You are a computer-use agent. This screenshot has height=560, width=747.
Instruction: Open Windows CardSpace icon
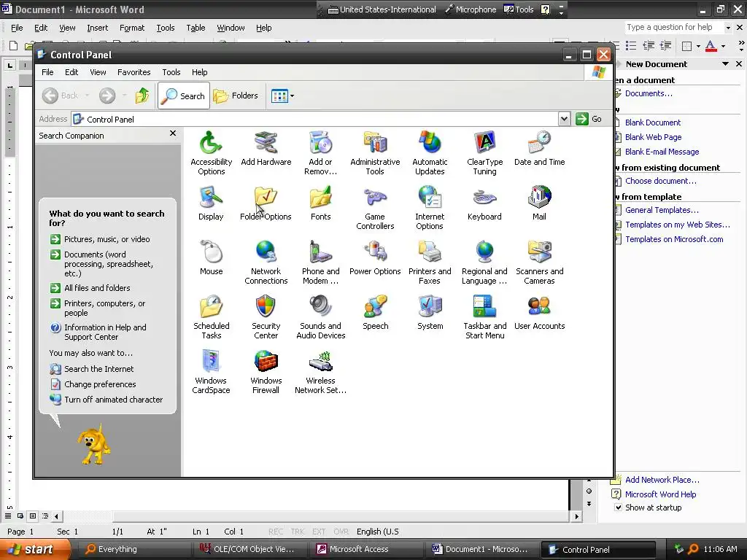tap(211, 373)
